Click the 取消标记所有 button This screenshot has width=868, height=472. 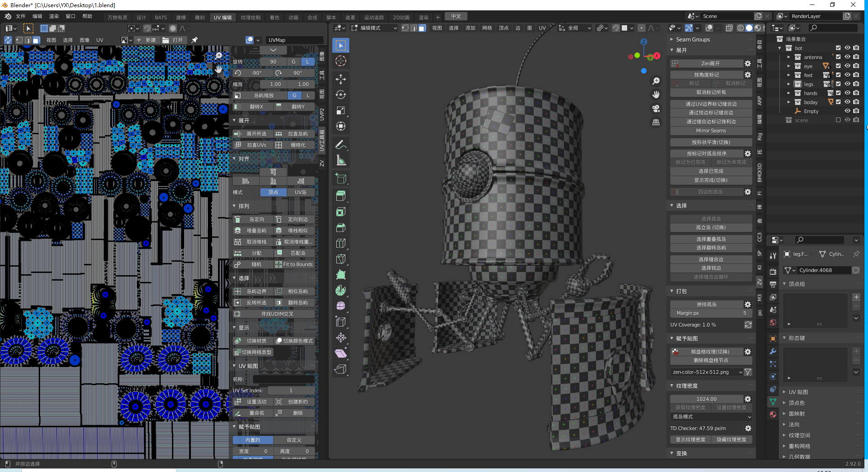coord(711,92)
